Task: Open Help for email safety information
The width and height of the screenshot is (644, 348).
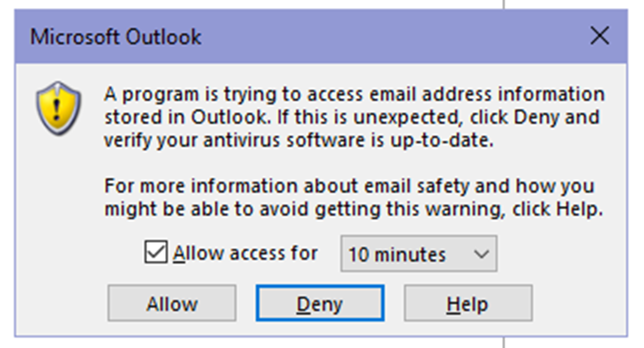Action: (x=468, y=304)
